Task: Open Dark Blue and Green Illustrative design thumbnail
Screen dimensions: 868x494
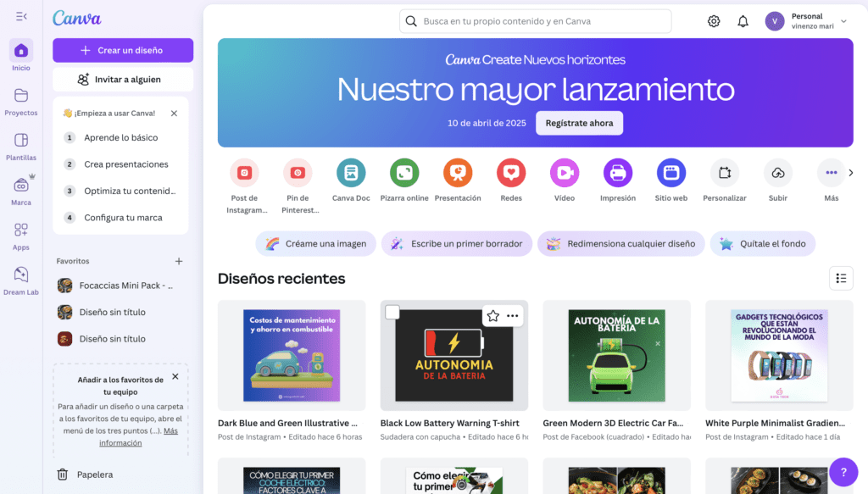Action: (x=292, y=356)
